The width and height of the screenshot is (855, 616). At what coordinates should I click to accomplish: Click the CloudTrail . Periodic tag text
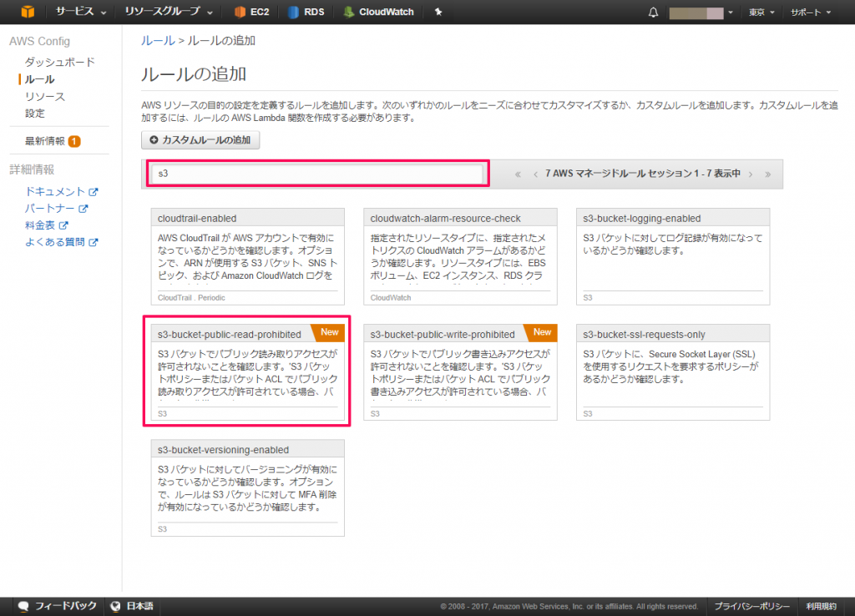[x=191, y=298]
